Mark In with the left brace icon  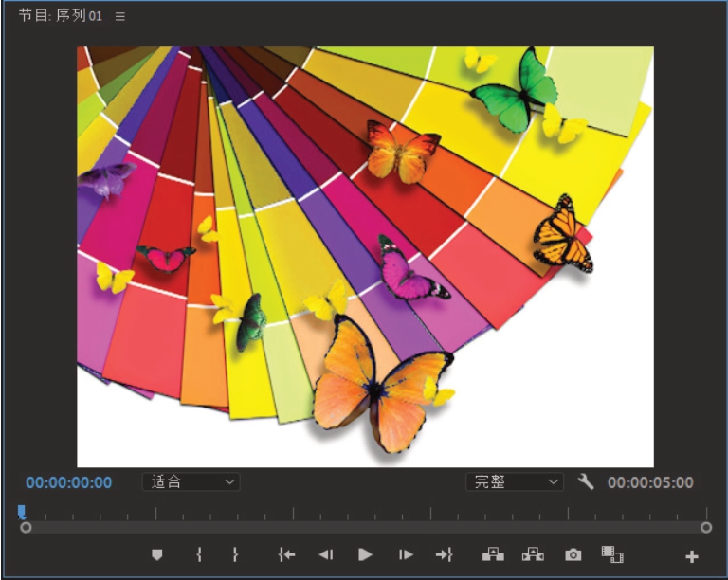(x=199, y=555)
